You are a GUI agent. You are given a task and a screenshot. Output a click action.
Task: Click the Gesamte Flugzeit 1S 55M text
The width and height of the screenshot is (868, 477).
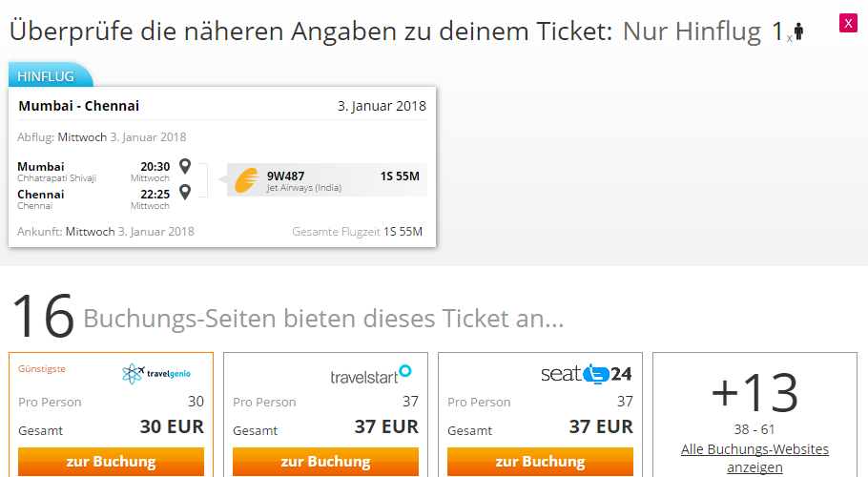pos(357,231)
